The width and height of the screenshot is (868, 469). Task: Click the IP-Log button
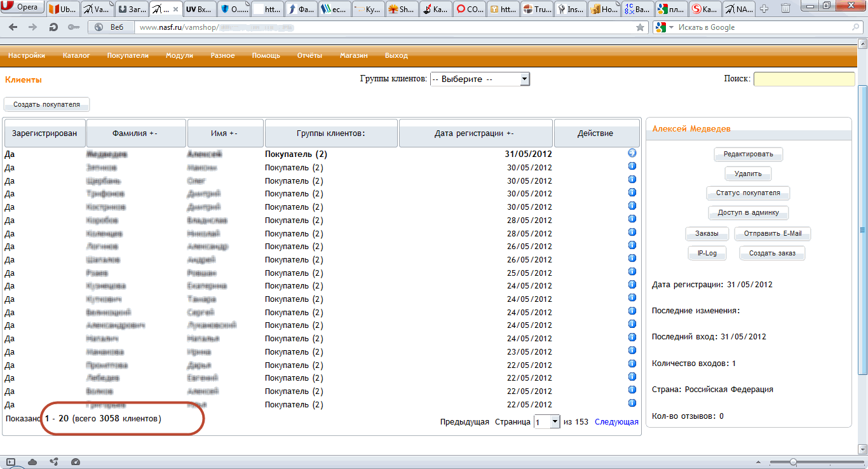click(707, 253)
